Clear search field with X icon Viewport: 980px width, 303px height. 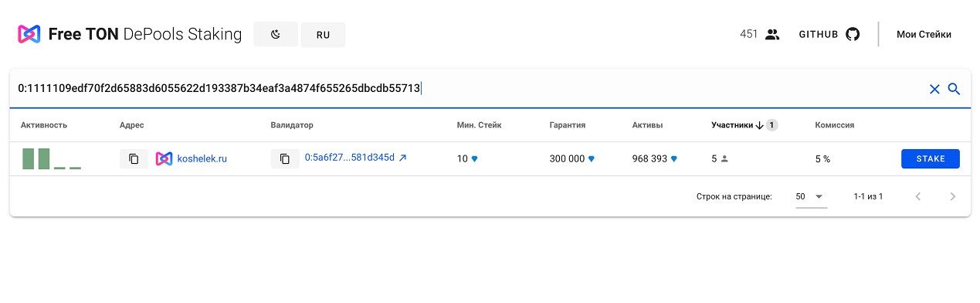pos(934,89)
